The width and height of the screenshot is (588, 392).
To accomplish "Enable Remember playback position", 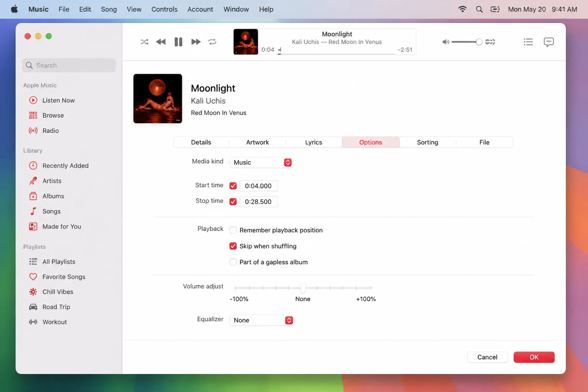I will 233,230.
